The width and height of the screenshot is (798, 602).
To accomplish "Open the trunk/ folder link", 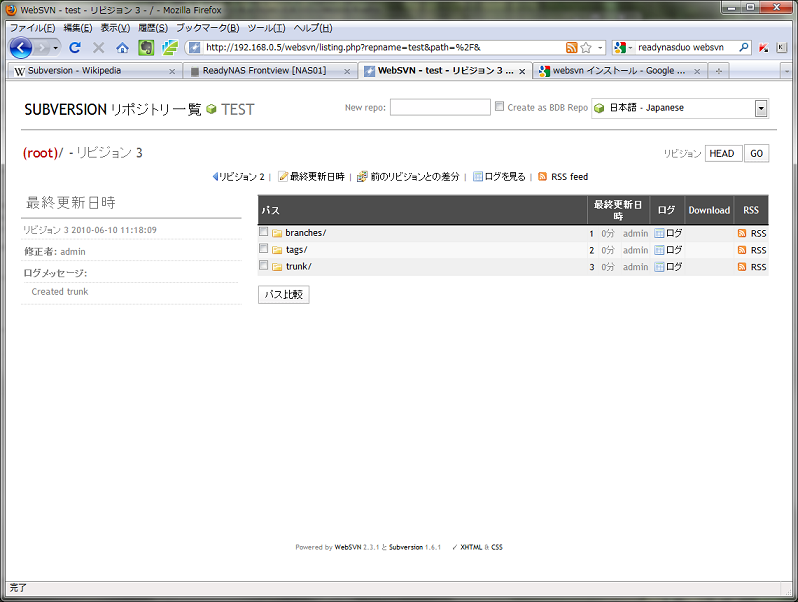I will click(299, 267).
